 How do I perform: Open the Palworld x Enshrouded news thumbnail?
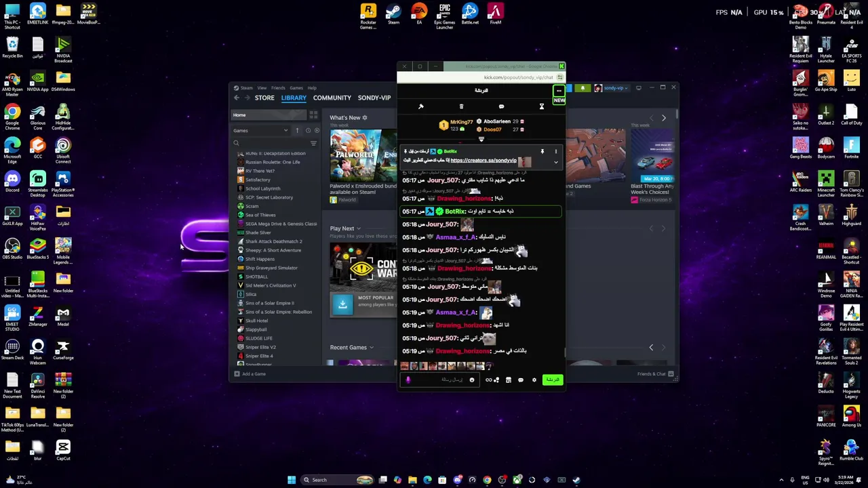tap(363, 156)
